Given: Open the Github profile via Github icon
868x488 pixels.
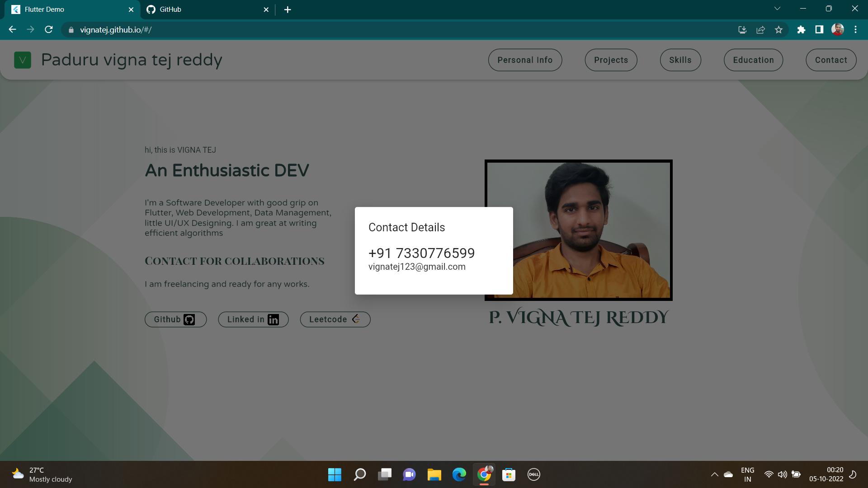Looking at the screenshot, I should (x=189, y=319).
